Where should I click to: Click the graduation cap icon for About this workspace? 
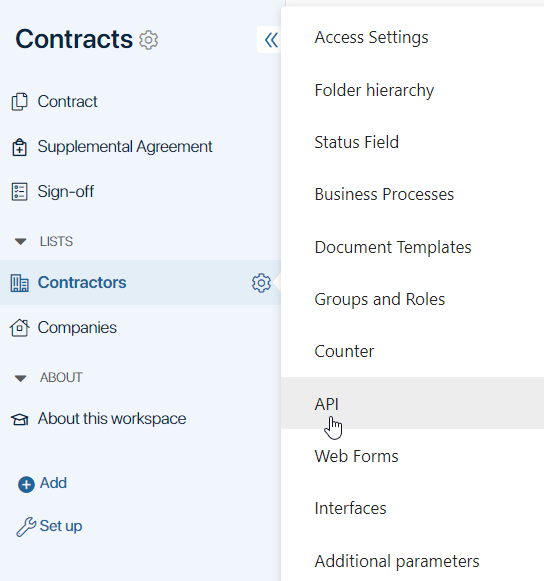pos(19,419)
